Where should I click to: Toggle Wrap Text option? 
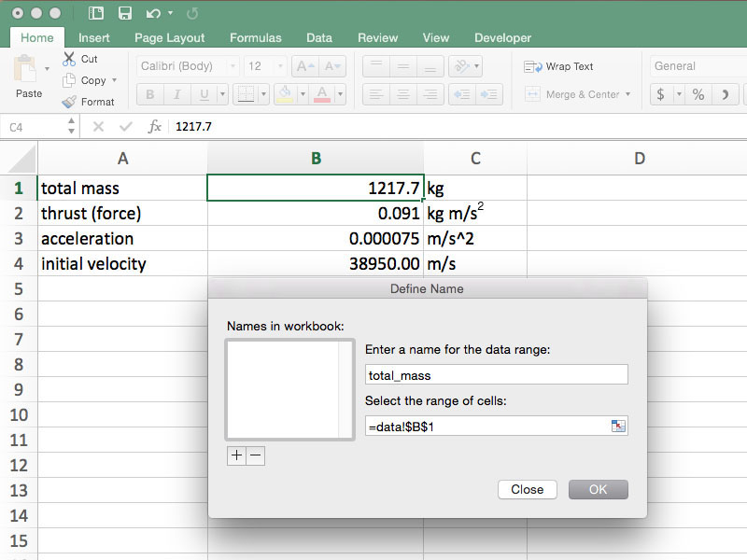pos(559,66)
